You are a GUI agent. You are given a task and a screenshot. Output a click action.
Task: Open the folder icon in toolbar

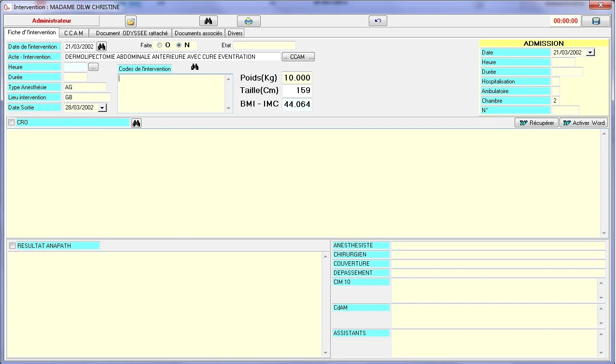[131, 21]
